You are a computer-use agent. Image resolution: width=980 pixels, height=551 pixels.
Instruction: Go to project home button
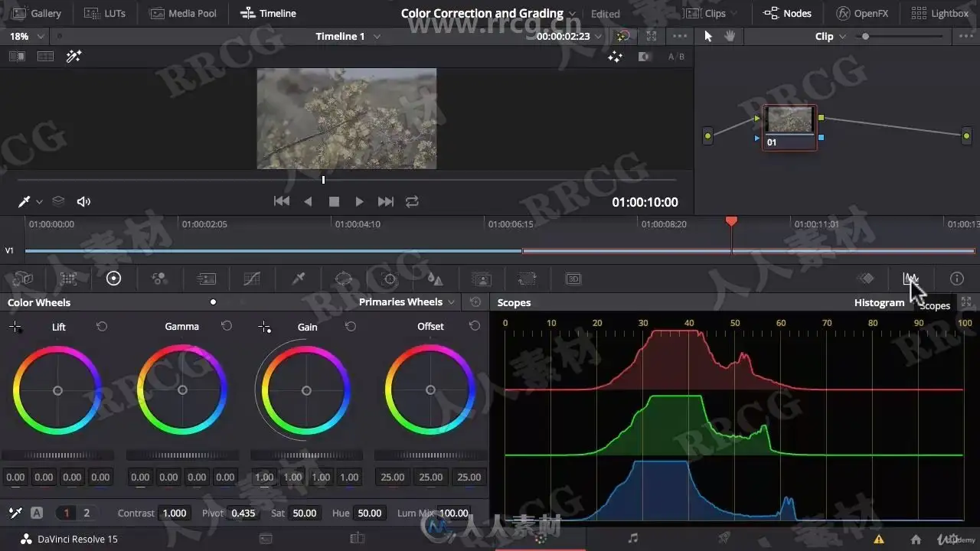click(916, 539)
